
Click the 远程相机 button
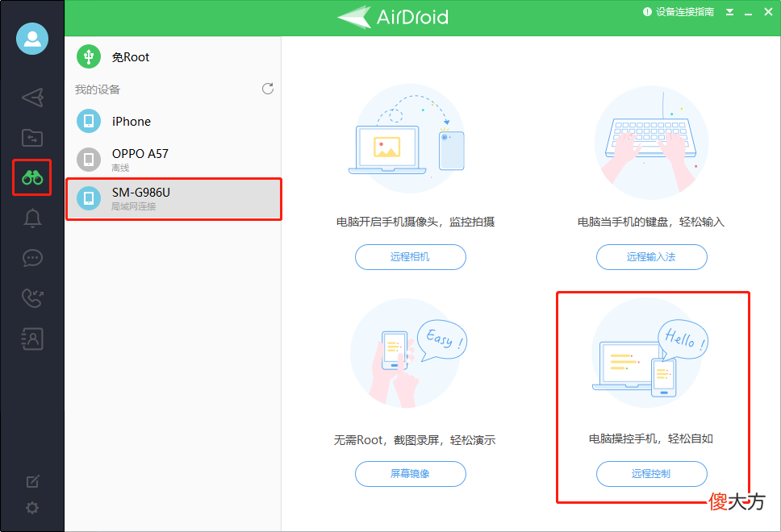point(411,257)
